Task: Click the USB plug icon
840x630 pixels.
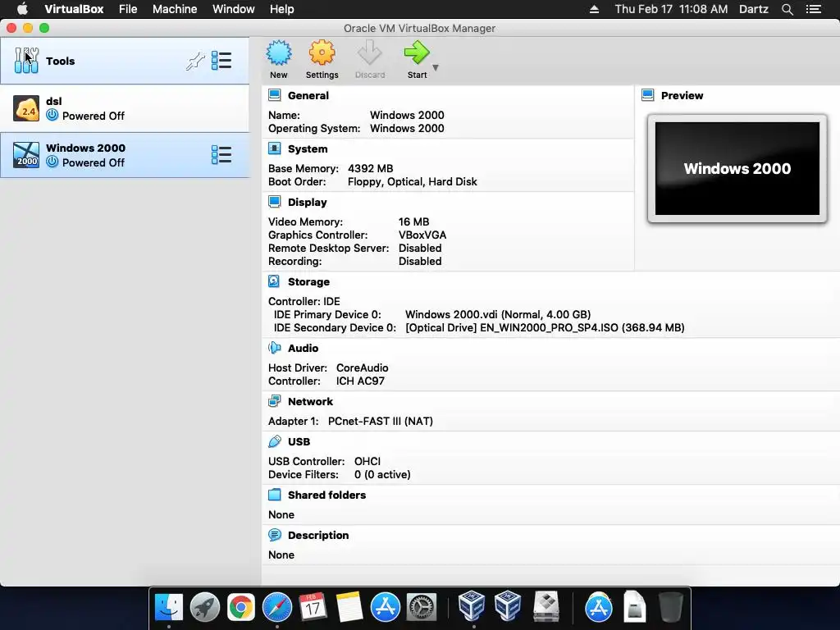Action: click(x=274, y=441)
